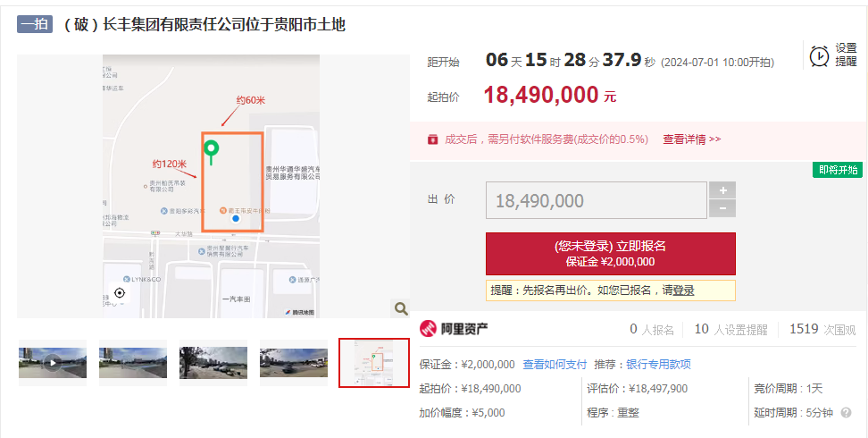
Task: Open the 查看详情 link
Action: tap(692, 139)
